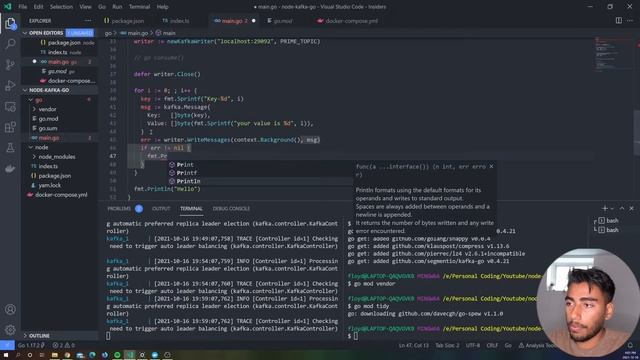Open index.ts under the node folder
The width and height of the screenshot is (640, 360).
(60, 166)
